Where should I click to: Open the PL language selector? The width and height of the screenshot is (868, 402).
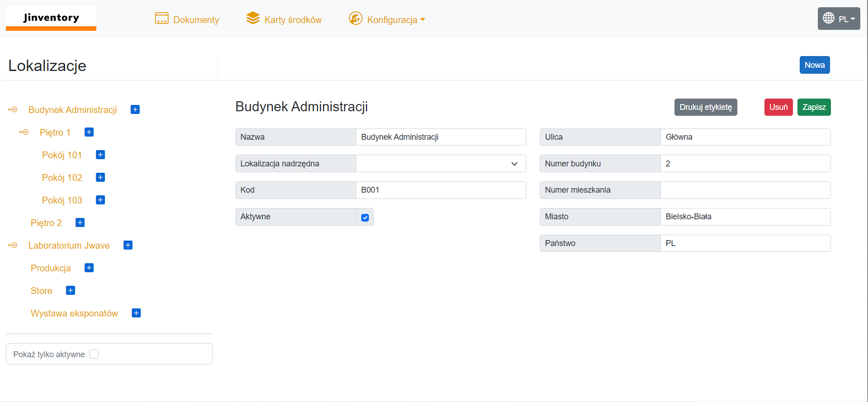839,19
